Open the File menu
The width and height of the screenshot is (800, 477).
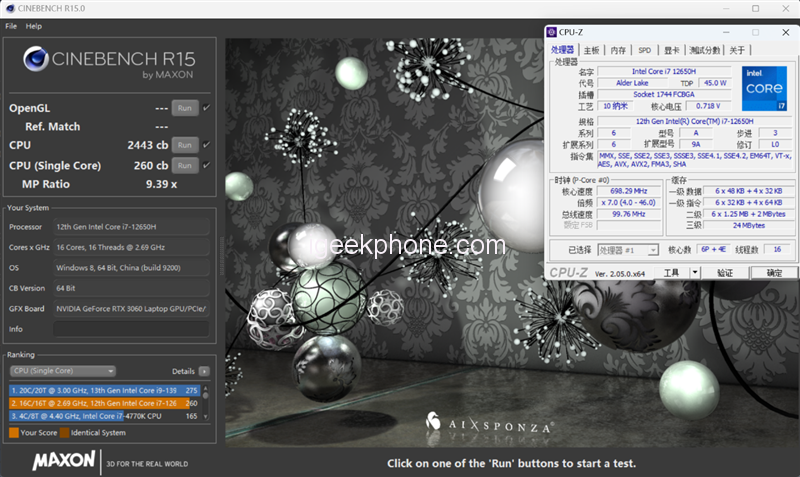click(11, 26)
